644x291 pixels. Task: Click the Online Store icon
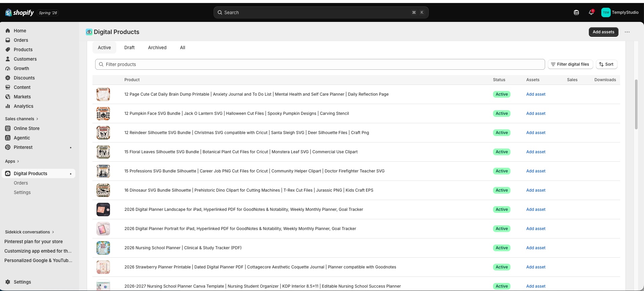8,128
